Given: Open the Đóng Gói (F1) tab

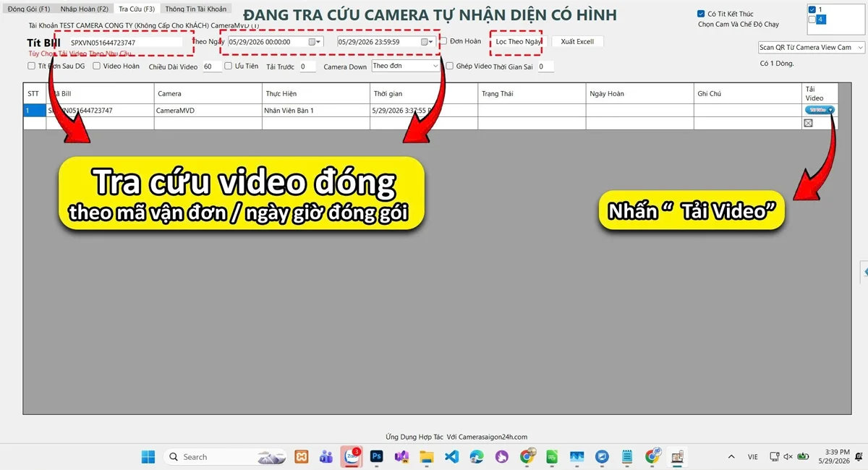Looking at the screenshot, I should [29, 9].
